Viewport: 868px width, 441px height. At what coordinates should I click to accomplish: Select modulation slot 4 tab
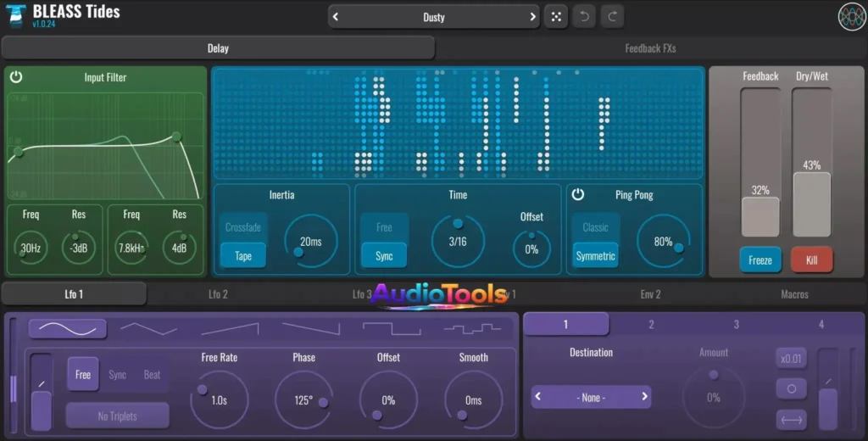821,324
